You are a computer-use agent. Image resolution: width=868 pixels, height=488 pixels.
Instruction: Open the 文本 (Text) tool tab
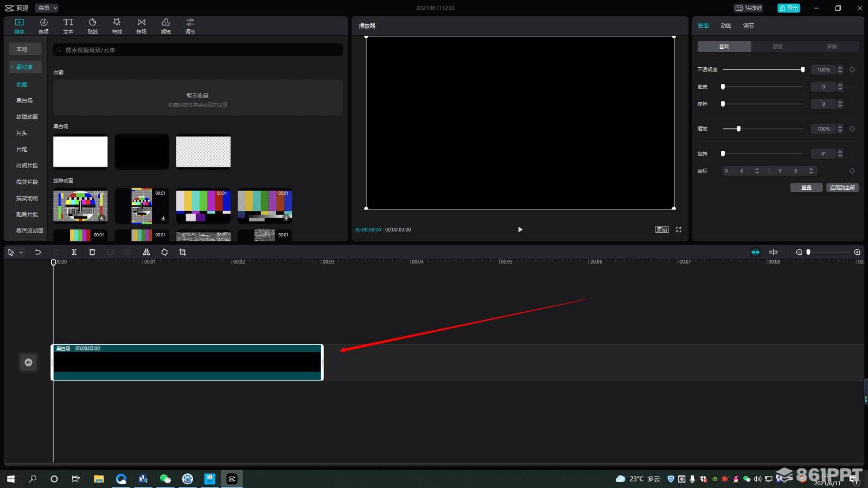click(x=68, y=25)
